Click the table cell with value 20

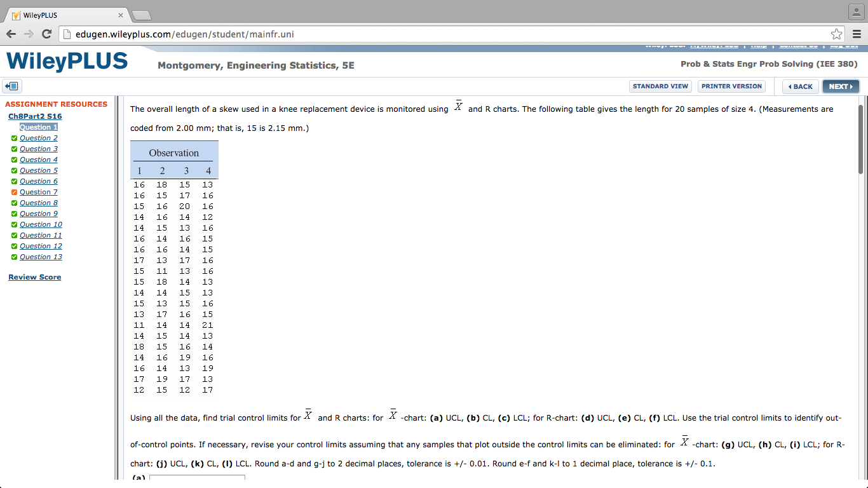(184, 207)
